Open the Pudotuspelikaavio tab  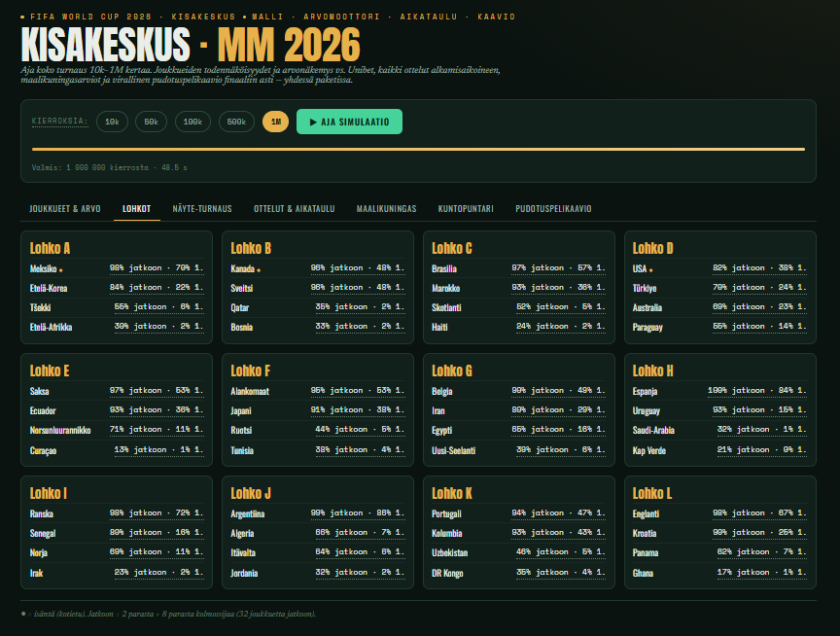[x=553, y=208]
